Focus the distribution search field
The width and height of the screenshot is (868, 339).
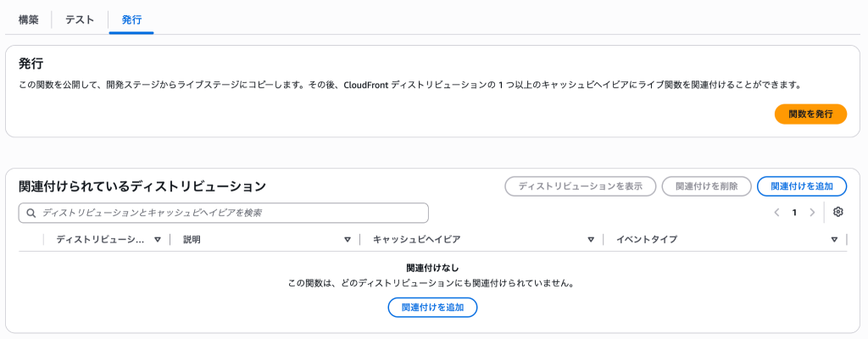(224, 213)
